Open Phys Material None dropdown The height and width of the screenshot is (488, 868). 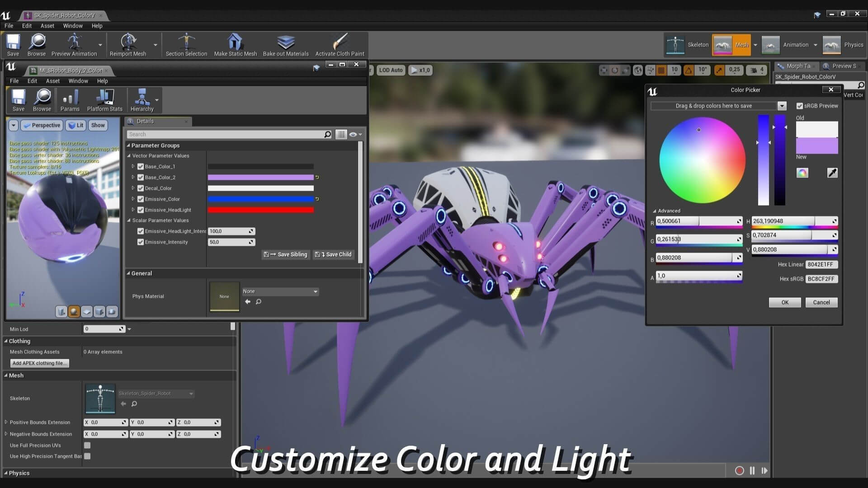point(280,291)
